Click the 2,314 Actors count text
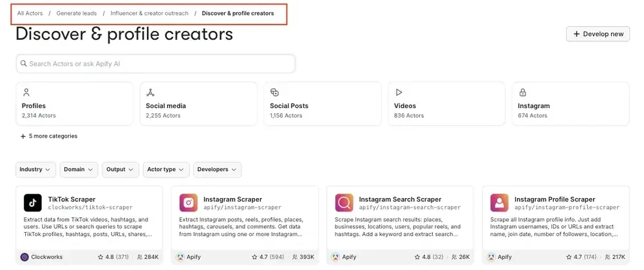Image resolution: width=644 pixels, height=270 pixels. pyautogui.click(x=39, y=116)
